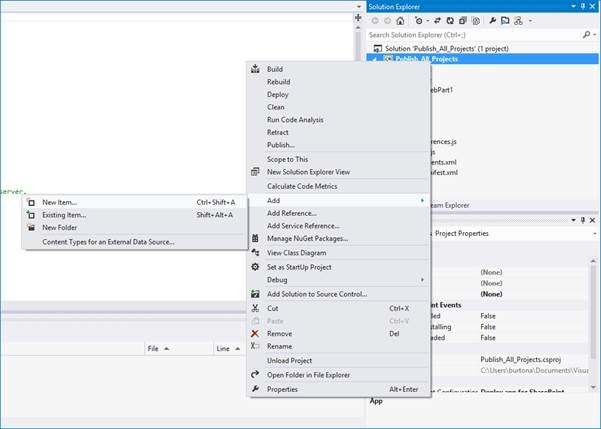Click the Build icon in context menu

click(x=255, y=69)
